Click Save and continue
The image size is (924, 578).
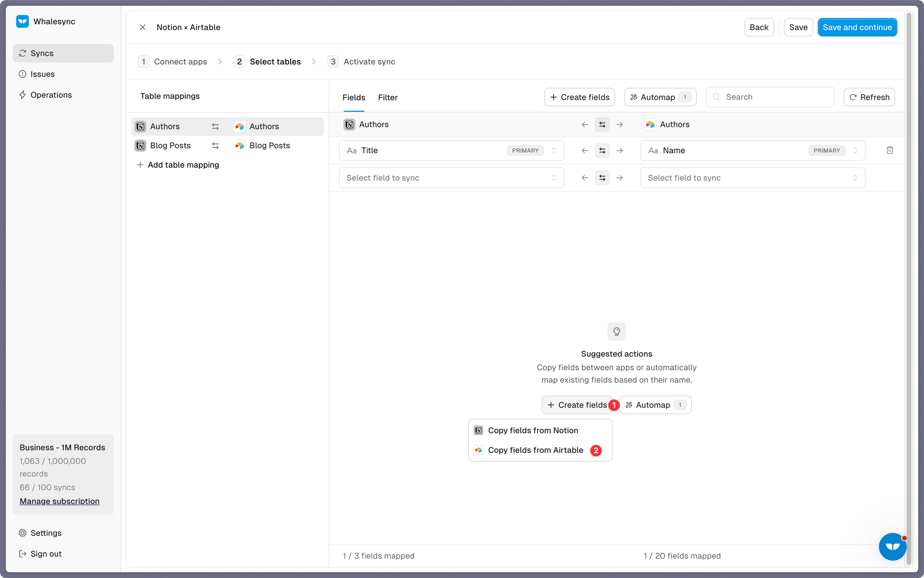(857, 27)
